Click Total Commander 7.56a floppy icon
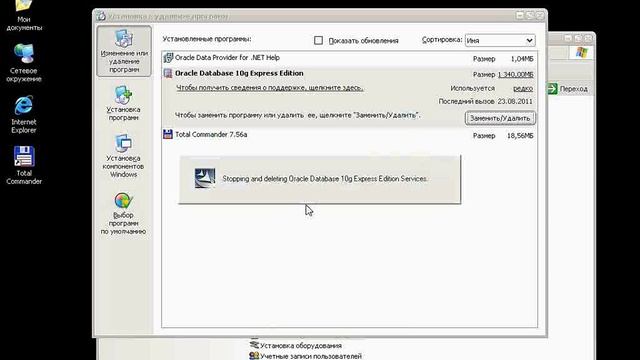The width and height of the screenshot is (640, 360). point(168,134)
